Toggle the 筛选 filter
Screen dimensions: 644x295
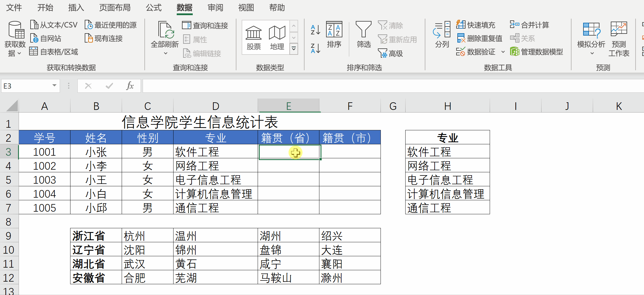[x=364, y=35]
